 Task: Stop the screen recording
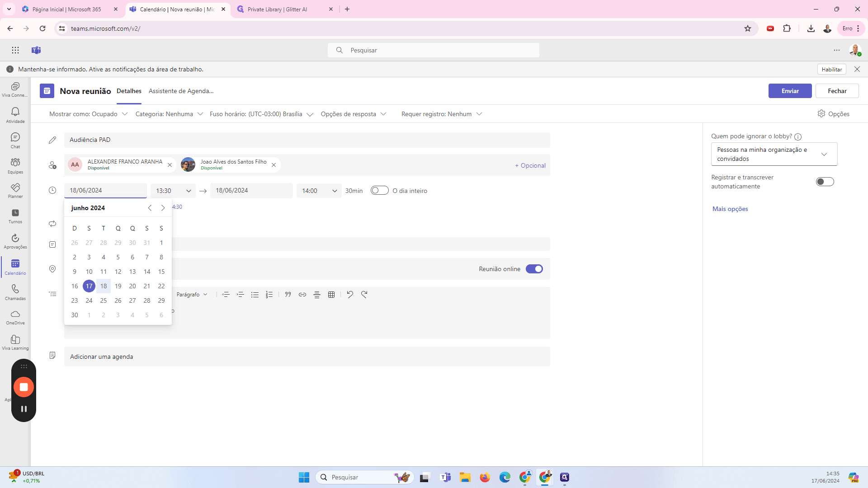[24, 387]
